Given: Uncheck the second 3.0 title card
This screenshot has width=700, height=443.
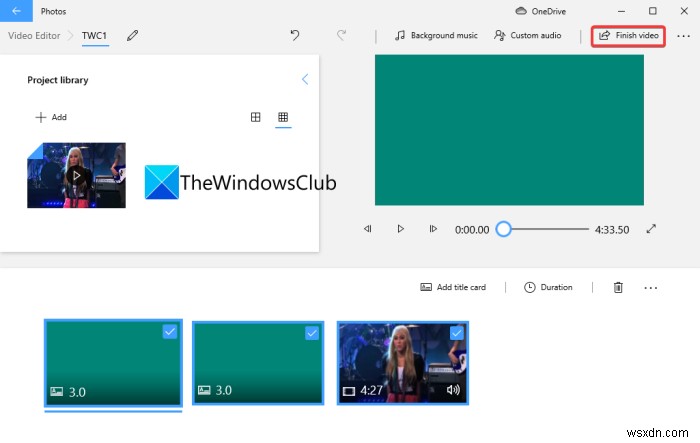Looking at the screenshot, I should click(x=312, y=333).
